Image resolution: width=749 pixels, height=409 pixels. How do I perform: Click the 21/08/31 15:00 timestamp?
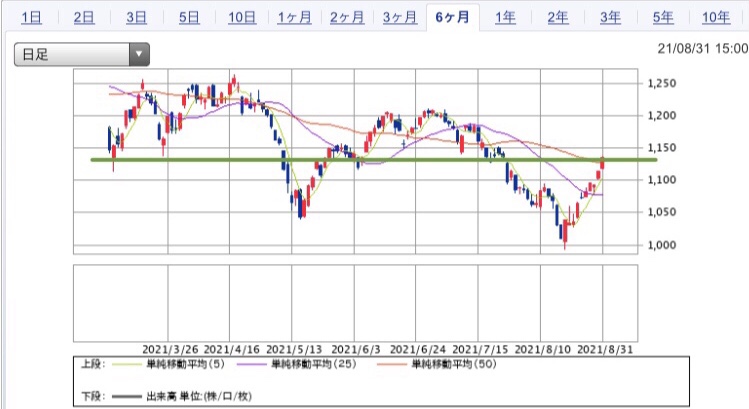[703, 48]
